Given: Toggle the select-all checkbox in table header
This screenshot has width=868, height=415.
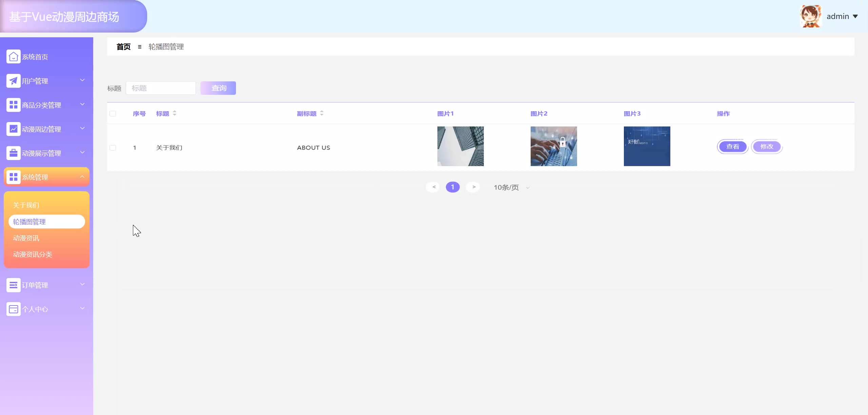Looking at the screenshot, I should coord(113,114).
